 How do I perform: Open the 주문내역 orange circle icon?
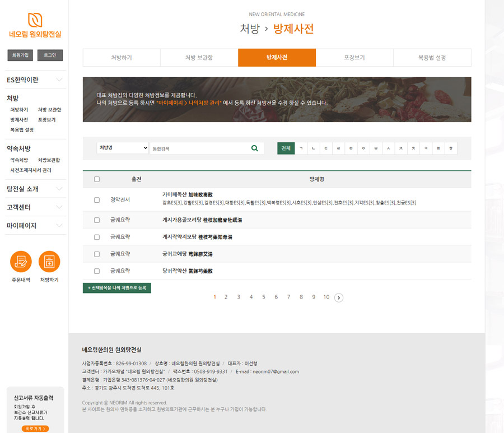pyautogui.click(x=21, y=262)
